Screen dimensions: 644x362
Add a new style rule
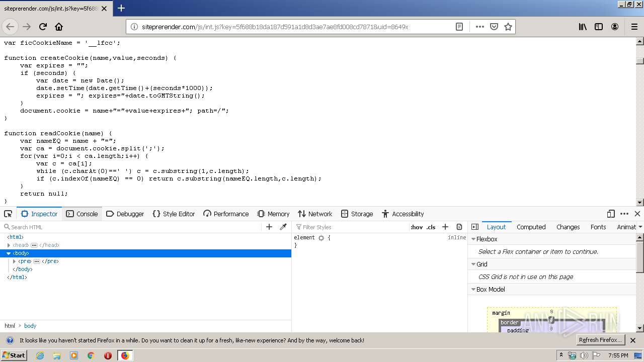(445, 227)
